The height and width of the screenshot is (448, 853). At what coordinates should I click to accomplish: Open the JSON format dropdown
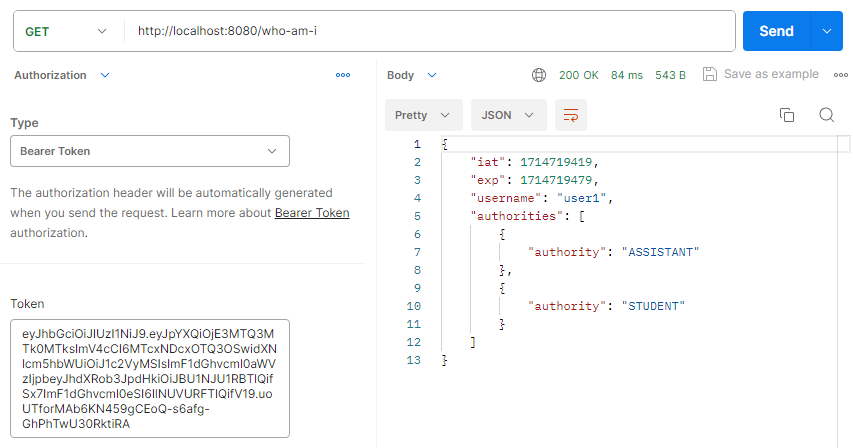(x=509, y=115)
